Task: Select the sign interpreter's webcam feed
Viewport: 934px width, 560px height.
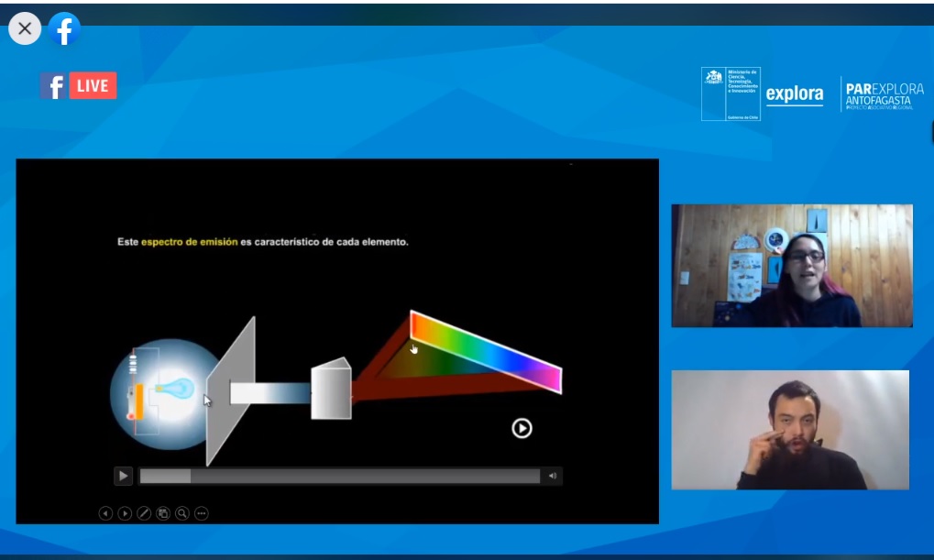Action: tap(790, 430)
